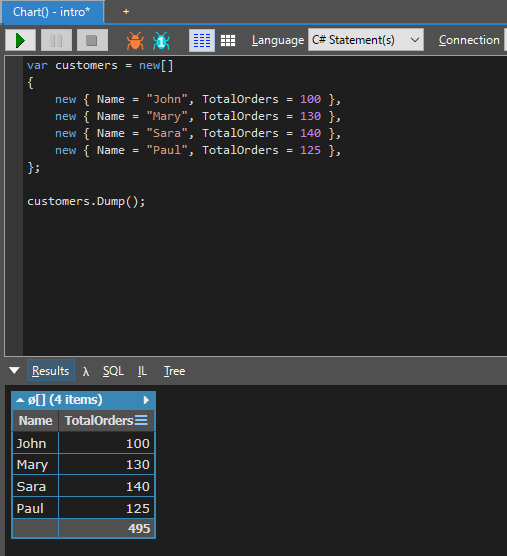The width and height of the screenshot is (507, 556).
Task: Collapse results panel with triangle arrow
Action: [15, 371]
